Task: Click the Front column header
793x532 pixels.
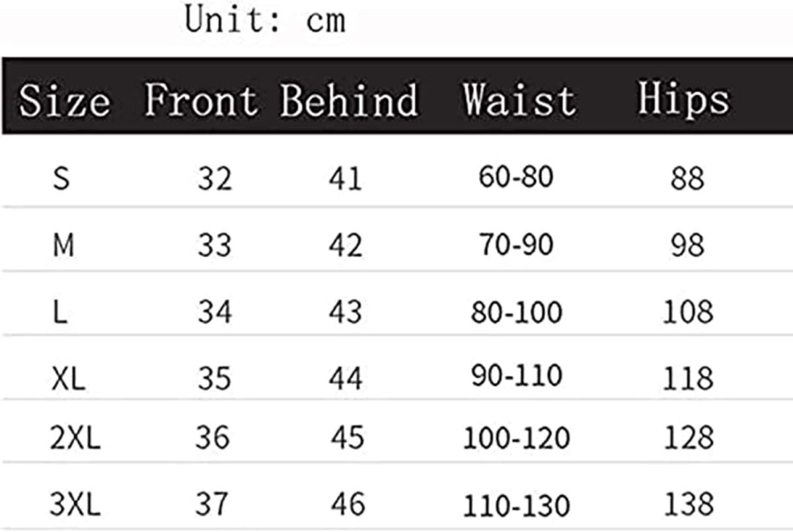Action: click(x=201, y=100)
